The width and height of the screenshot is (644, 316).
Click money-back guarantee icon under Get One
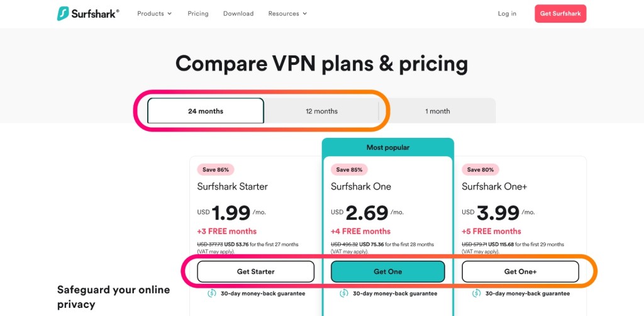click(344, 293)
